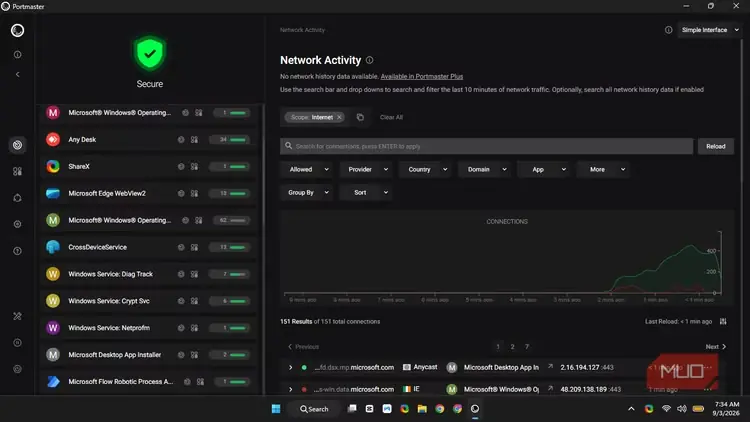Click the grid icon in Any Desk row
The width and height of the screenshot is (750, 422).
(194, 140)
